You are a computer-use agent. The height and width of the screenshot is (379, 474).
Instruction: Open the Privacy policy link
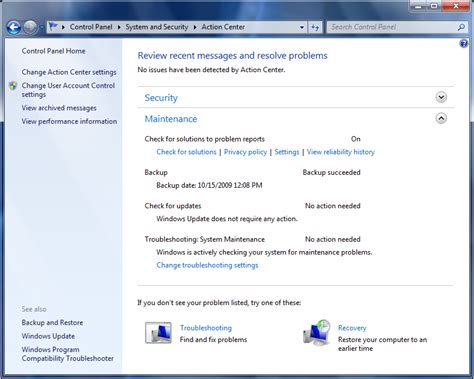point(245,152)
